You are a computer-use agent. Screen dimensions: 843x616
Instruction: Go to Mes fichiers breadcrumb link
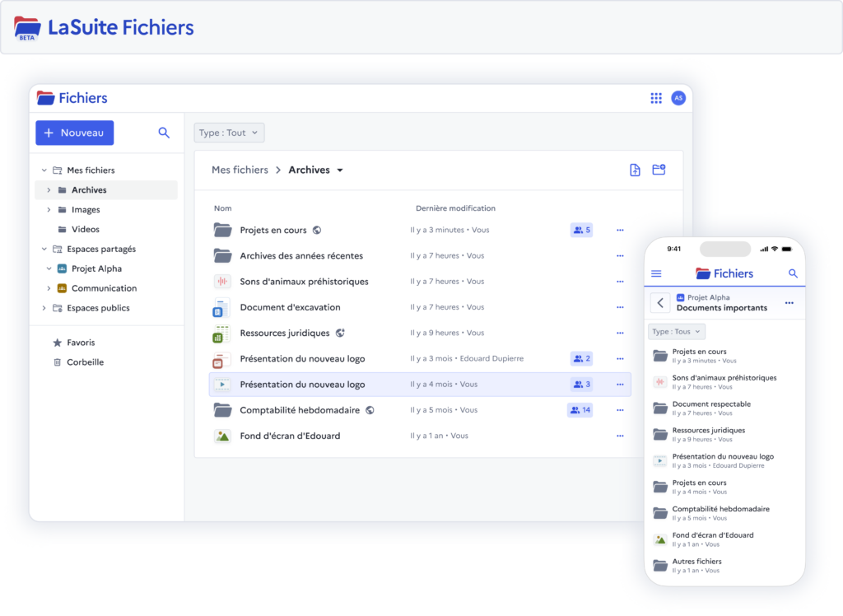click(240, 170)
